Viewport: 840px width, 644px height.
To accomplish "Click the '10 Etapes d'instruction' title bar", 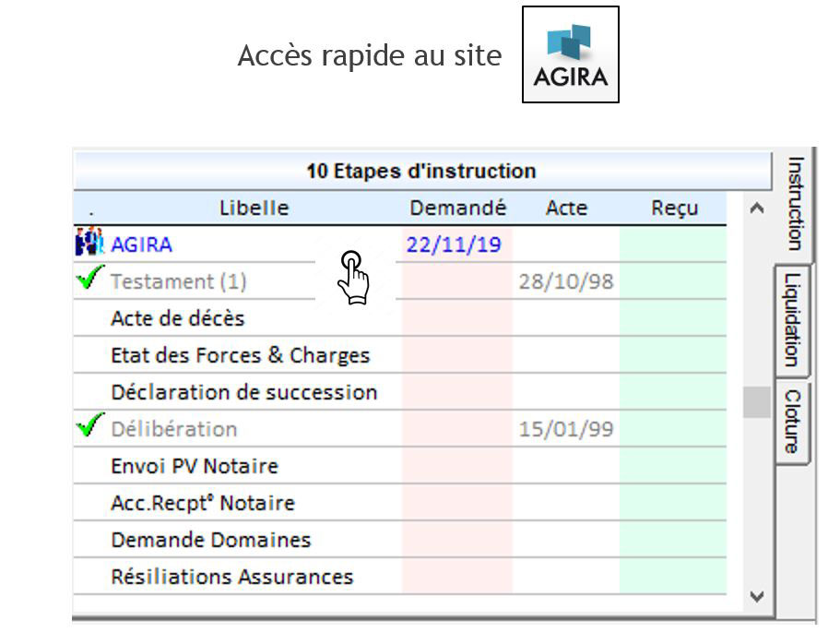I will [422, 171].
